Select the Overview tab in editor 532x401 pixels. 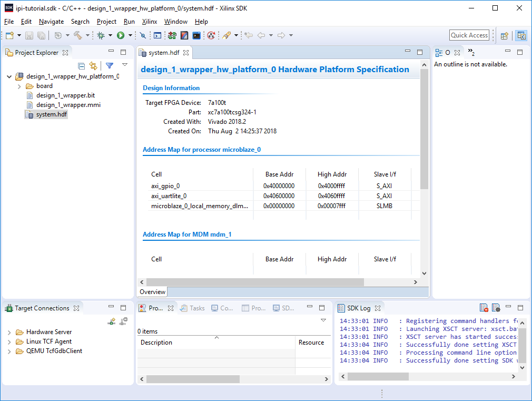[x=153, y=292]
